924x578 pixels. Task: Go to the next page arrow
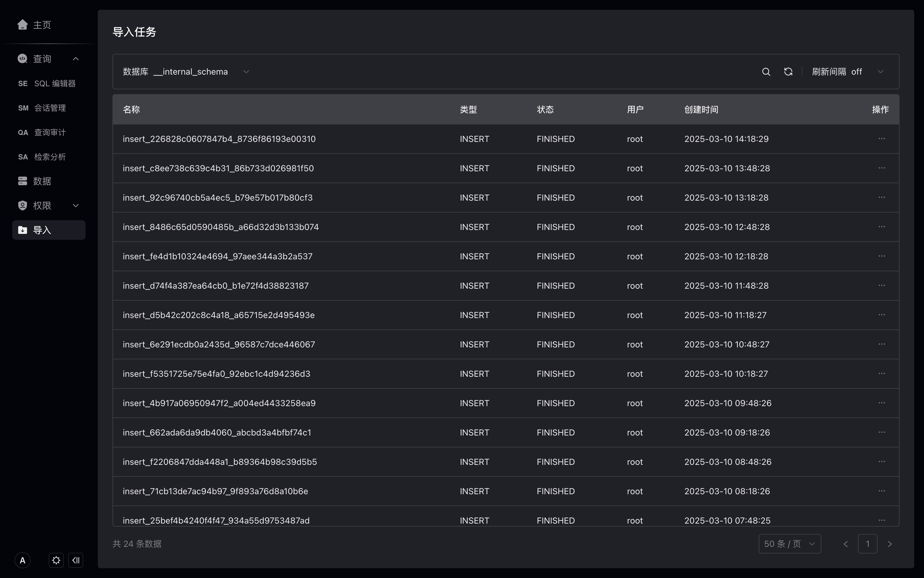click(x=890, y=544)
